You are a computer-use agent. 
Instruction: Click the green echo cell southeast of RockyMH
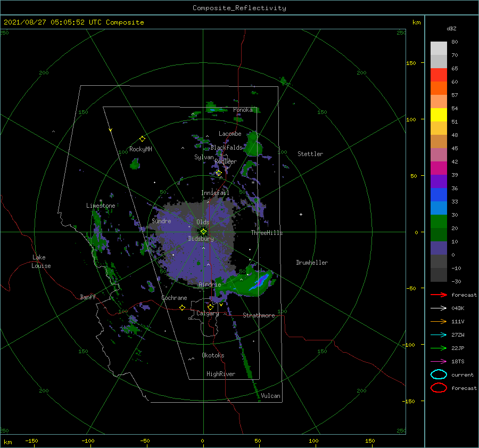pyautogui.click(x=135, y=164)
